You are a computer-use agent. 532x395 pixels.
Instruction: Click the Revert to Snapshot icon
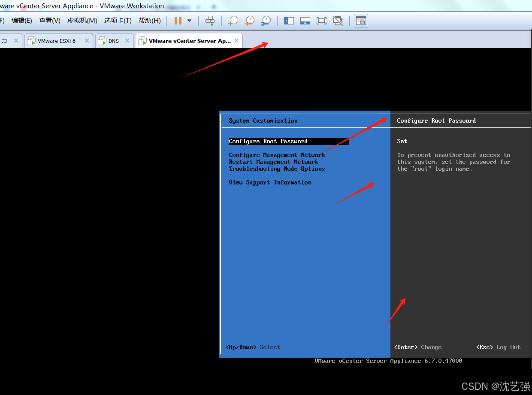pos(249,21)
